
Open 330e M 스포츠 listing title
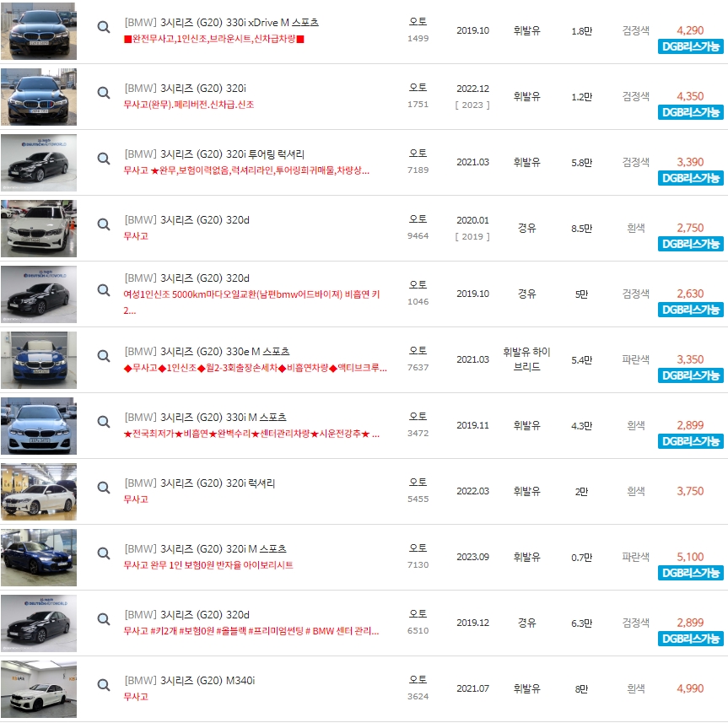(207, 352)
